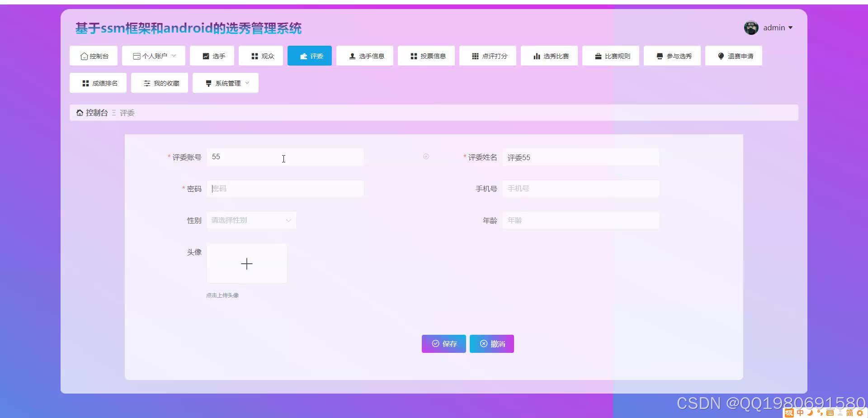Open 观众 via its grid icon

(254, 56)
